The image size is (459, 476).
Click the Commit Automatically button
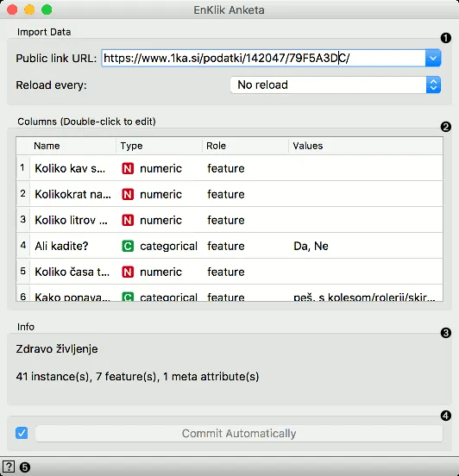[x=239, y=433]
